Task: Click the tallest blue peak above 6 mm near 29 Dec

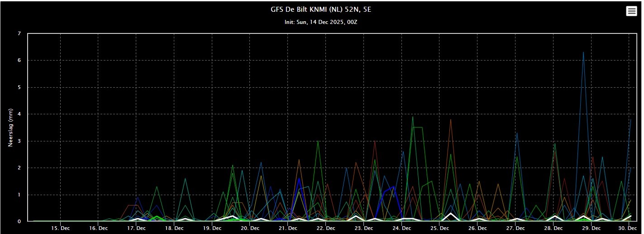Action: 583,52
